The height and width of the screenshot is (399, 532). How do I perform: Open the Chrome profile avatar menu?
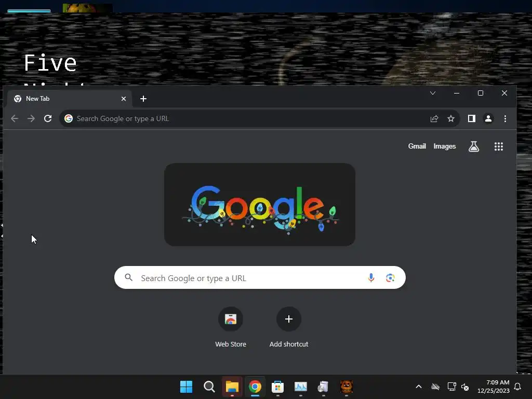488,118
